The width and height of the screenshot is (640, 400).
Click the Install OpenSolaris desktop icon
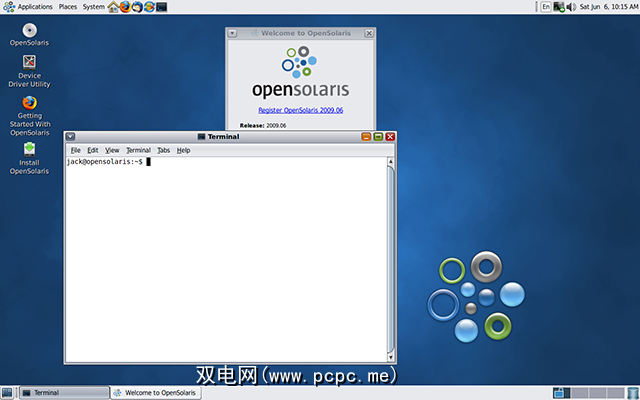tap(29, 158)
